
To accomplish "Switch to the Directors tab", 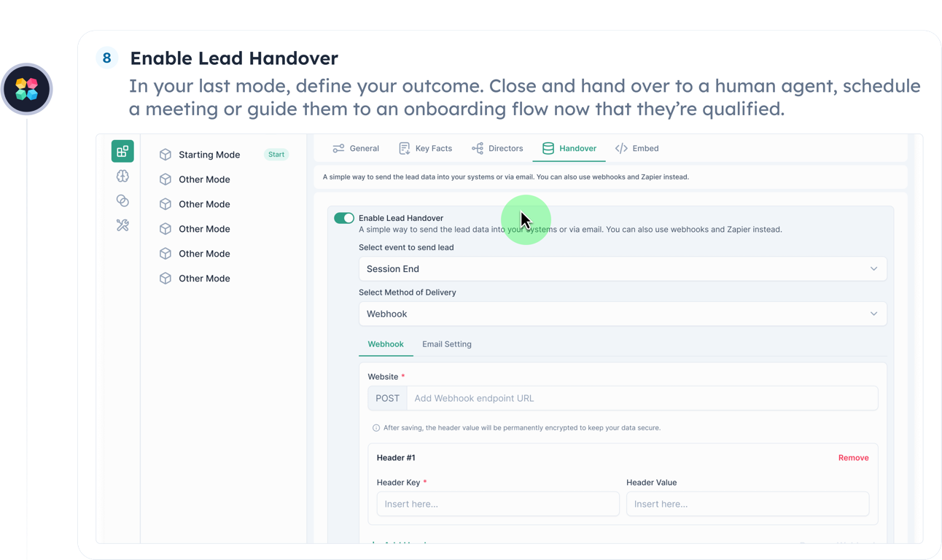I will (497, 148).
